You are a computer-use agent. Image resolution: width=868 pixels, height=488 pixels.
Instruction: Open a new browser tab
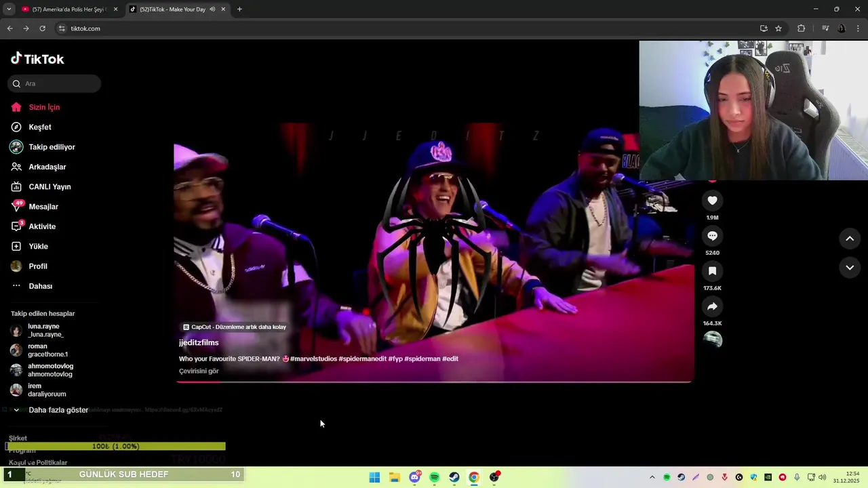(239, 9)
